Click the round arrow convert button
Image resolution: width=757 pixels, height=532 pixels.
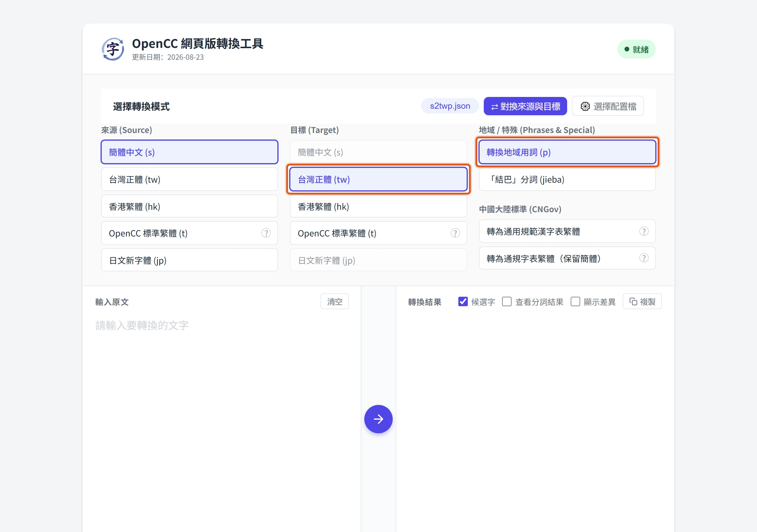378,419
